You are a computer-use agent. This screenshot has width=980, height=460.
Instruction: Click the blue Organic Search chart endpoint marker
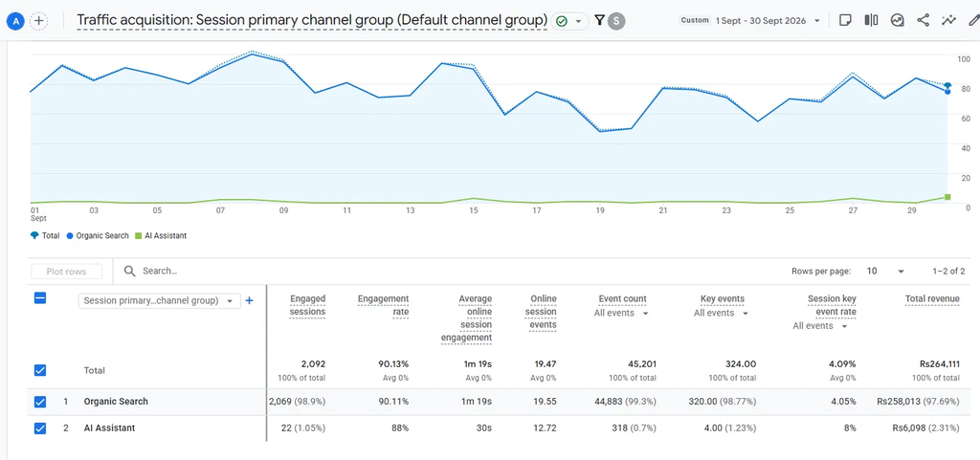tap(947, 92)
